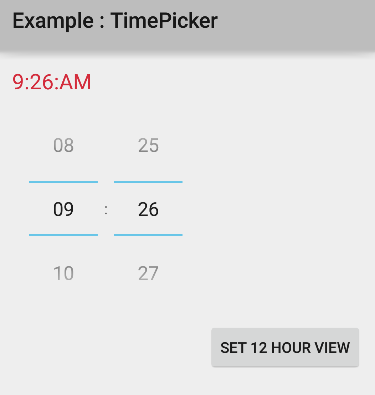
Task: Select minute 27 in the minute spinner
Action: point(148,273)
